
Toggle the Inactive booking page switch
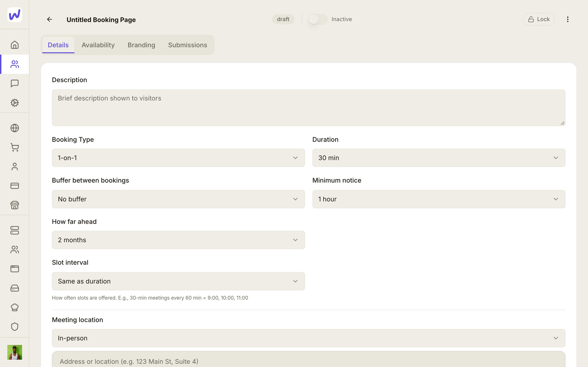[318, 19]
